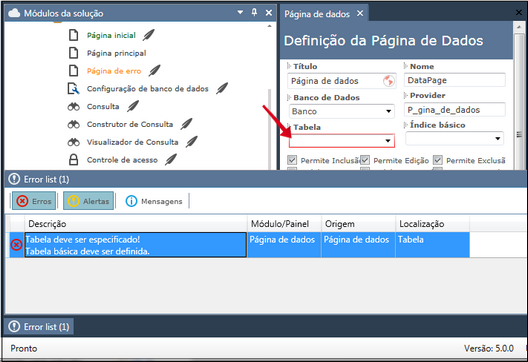Open the Página inicial module
Screen dimensions: 528x362
111,35
